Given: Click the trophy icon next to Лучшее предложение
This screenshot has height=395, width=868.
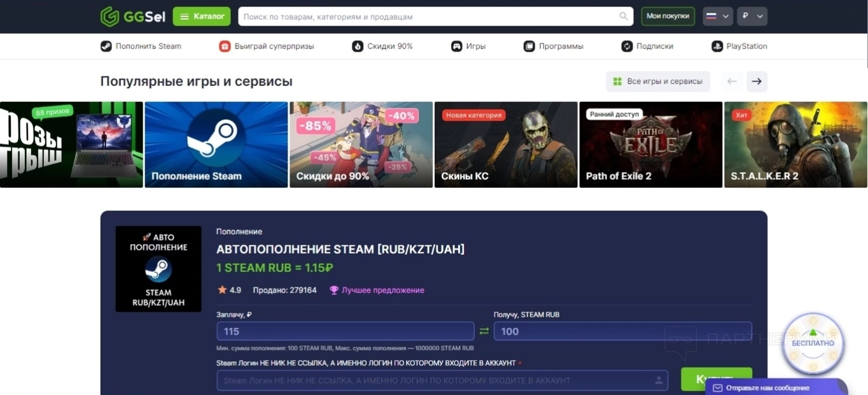Looking at the screenshot, I should 334,290.
